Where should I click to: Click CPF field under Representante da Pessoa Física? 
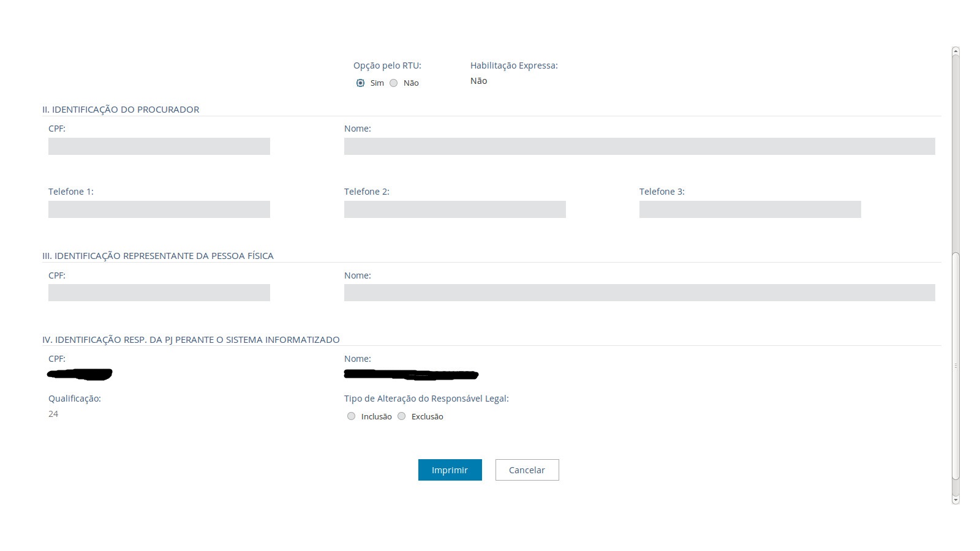coord(159,293)
